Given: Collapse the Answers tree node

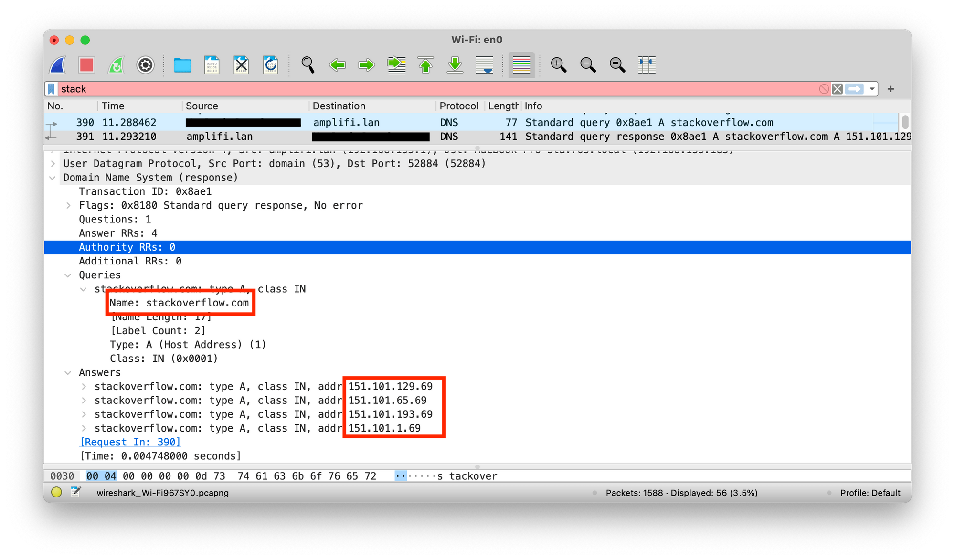Looking at the screenshot, I should pyautogui.click(x=68, y=373).
